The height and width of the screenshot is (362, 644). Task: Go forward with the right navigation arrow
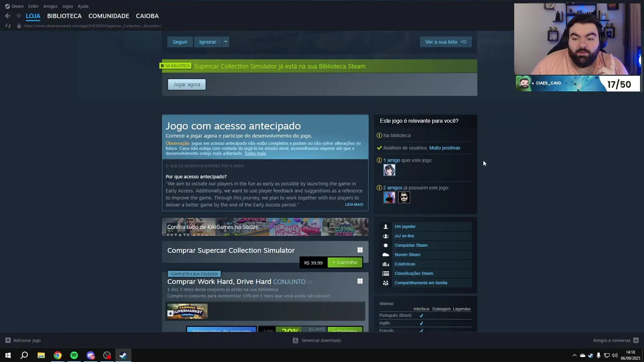coord(18,16)
